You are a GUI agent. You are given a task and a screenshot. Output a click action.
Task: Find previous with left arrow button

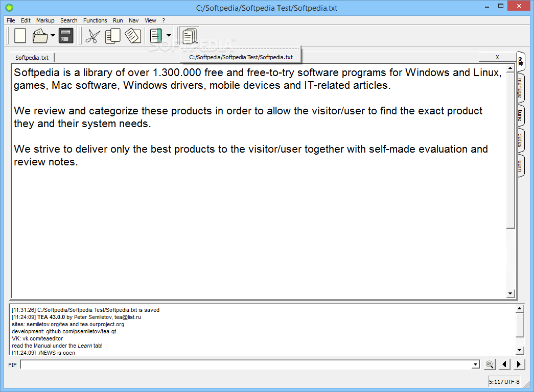[x=504, y=364]
